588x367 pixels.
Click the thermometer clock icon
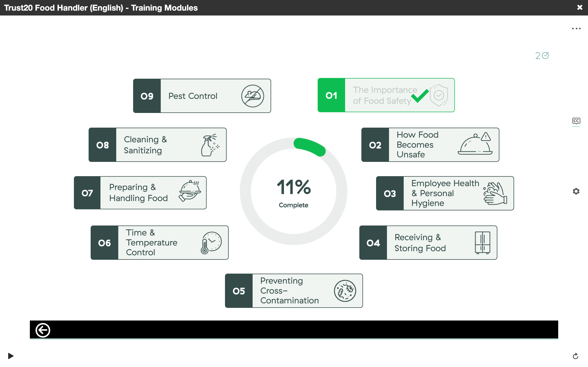(211, 242)
